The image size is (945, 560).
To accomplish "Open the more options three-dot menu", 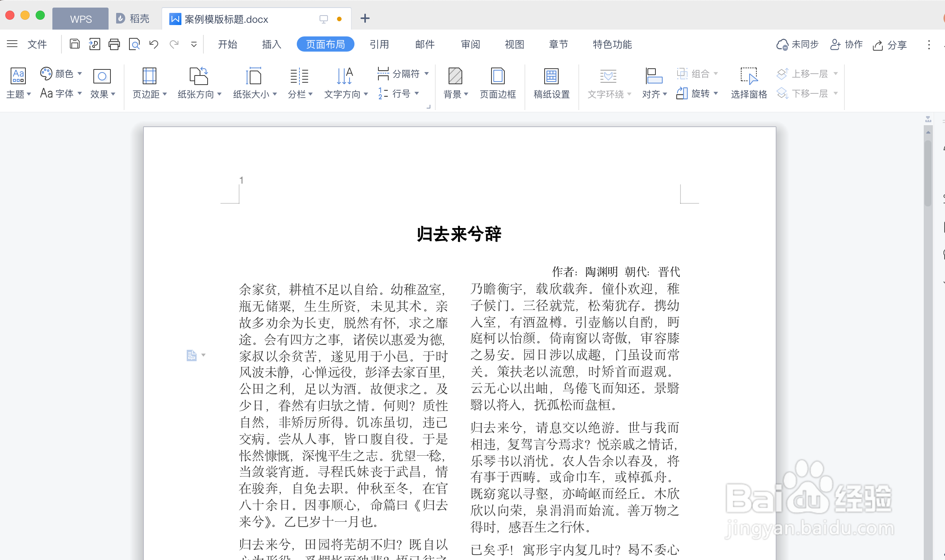I will click(x=929, y=45).
